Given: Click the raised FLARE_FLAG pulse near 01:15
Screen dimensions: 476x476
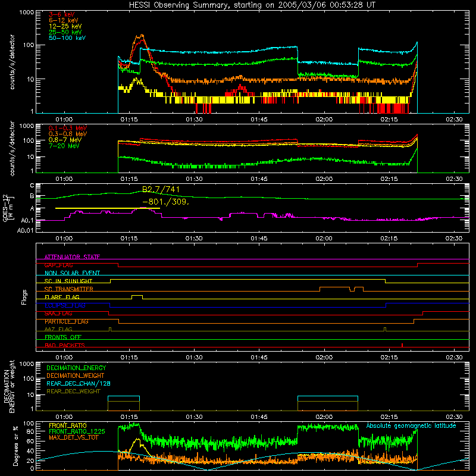Looking at the screenshot, I should point(137,297).
